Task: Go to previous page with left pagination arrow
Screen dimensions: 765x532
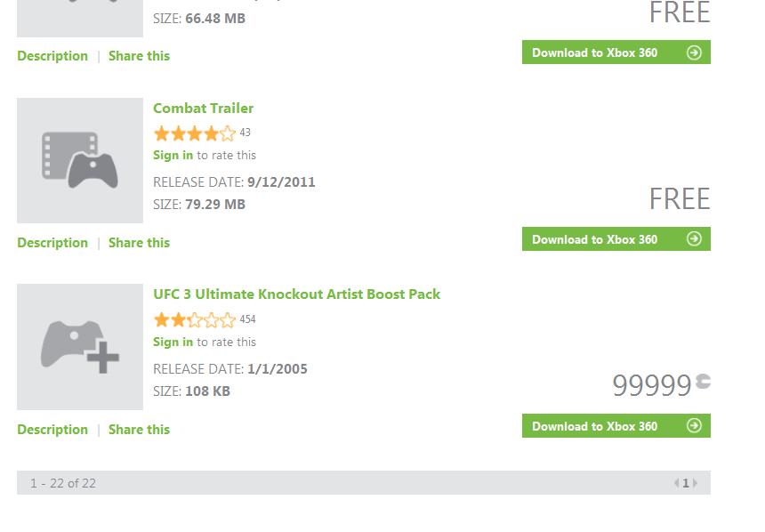Action: tap(677, 483)
